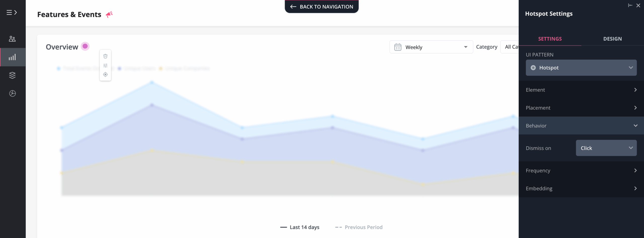Click the Back to Navigation button
This screenshot has width=644, height=238.
tap(321, 7)
